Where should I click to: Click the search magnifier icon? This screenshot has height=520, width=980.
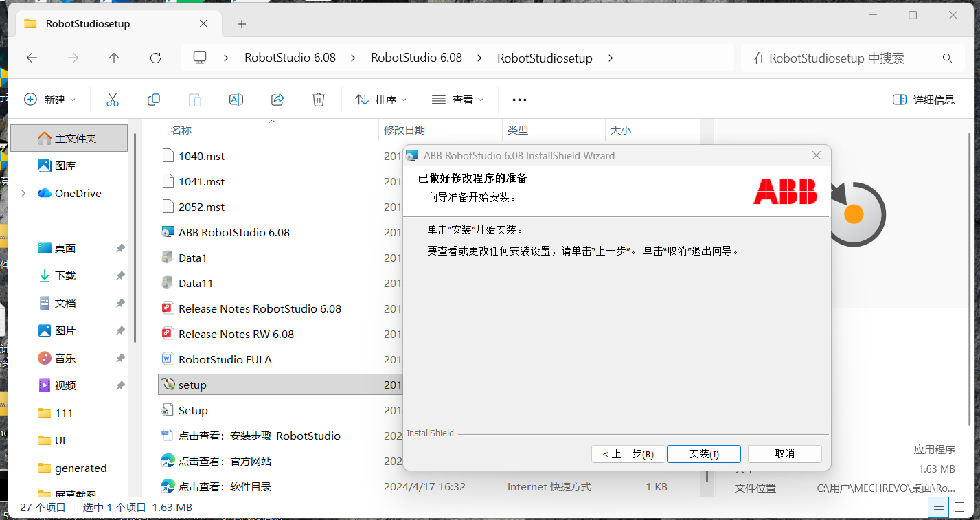947,58
